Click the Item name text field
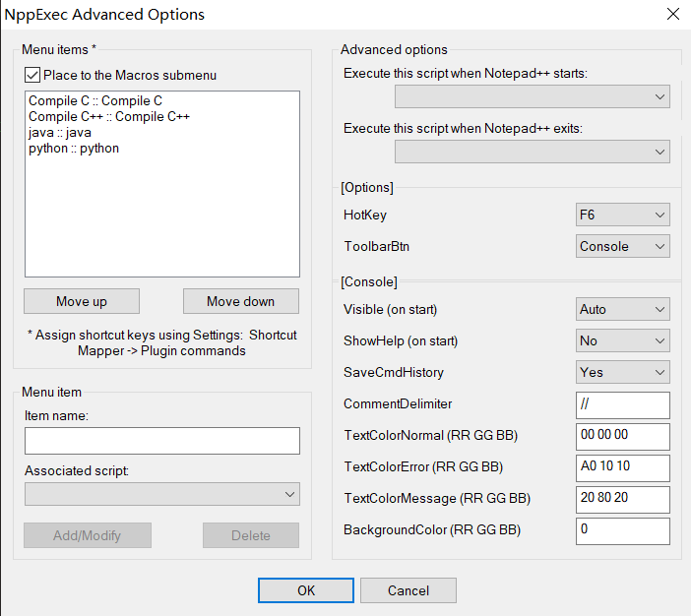691x616 pixels. tap(162, 441)
